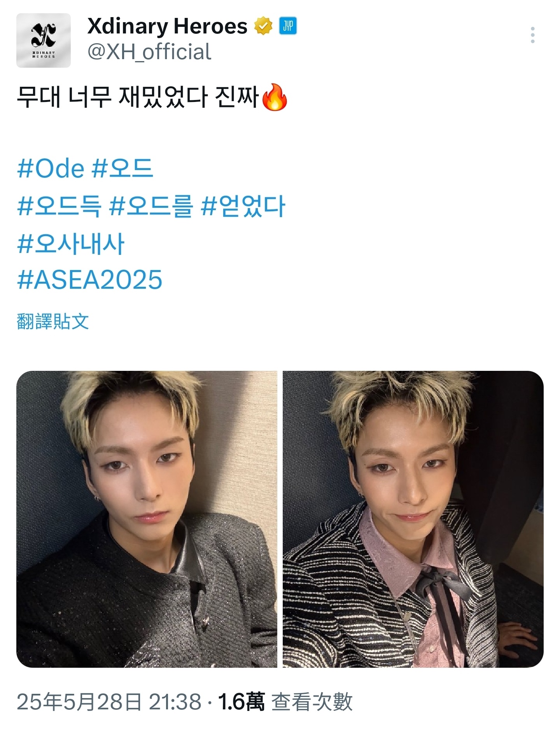This screenshot has height=730, width=560.
Task: Open the right selfie with pink shirt
Action: (413, 519)
